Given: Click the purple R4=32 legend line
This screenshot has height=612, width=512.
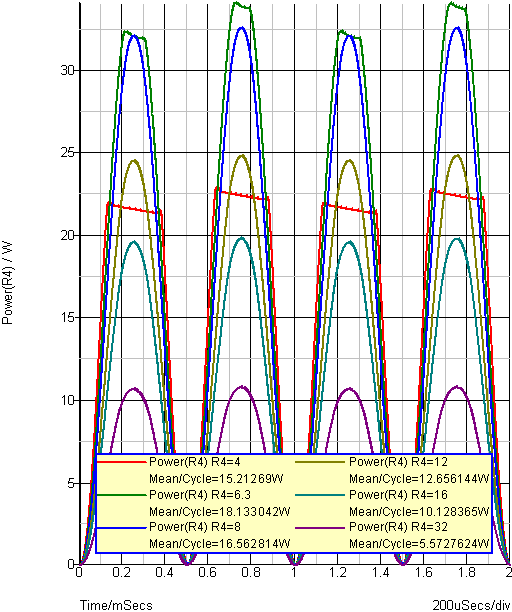Looking at the screenshot, I should 320,528.
